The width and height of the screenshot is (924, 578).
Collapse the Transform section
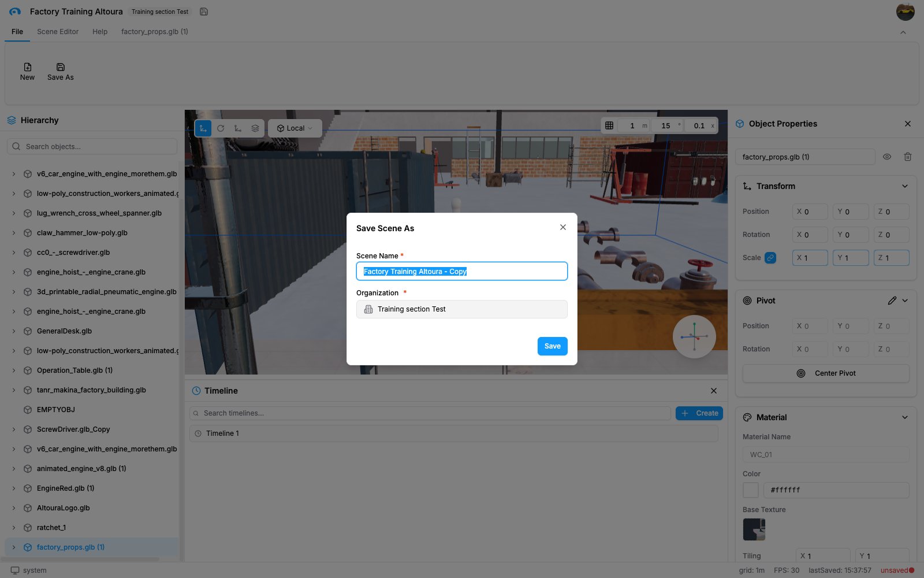pyautogui.click(x=905, y=186)
